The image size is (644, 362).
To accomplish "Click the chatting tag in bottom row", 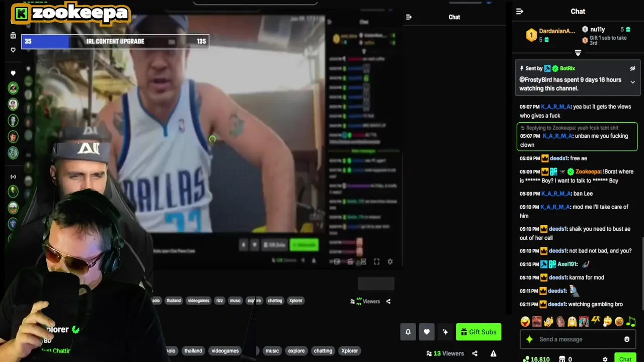I will pyautogui.click(x=323, y=351).
